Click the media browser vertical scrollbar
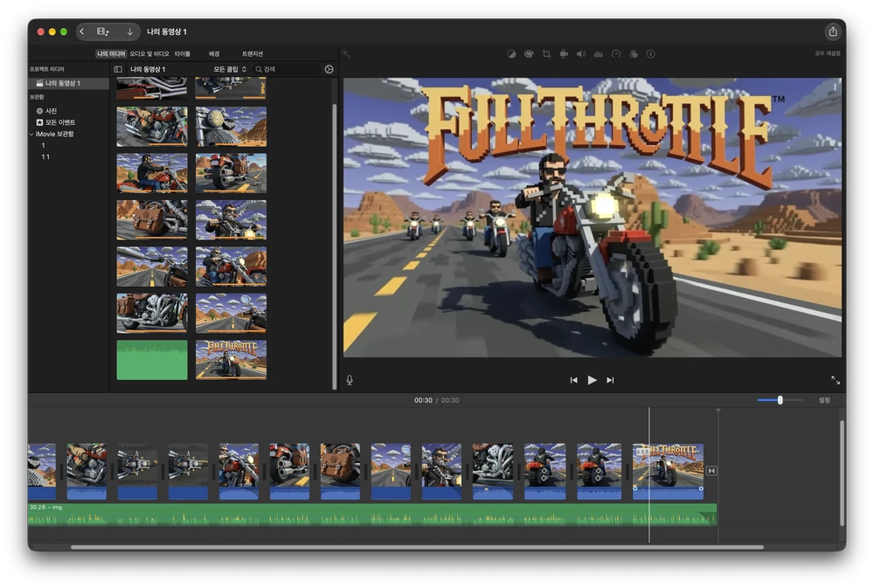The image size is (874, 588). click(x=335, y=246)
